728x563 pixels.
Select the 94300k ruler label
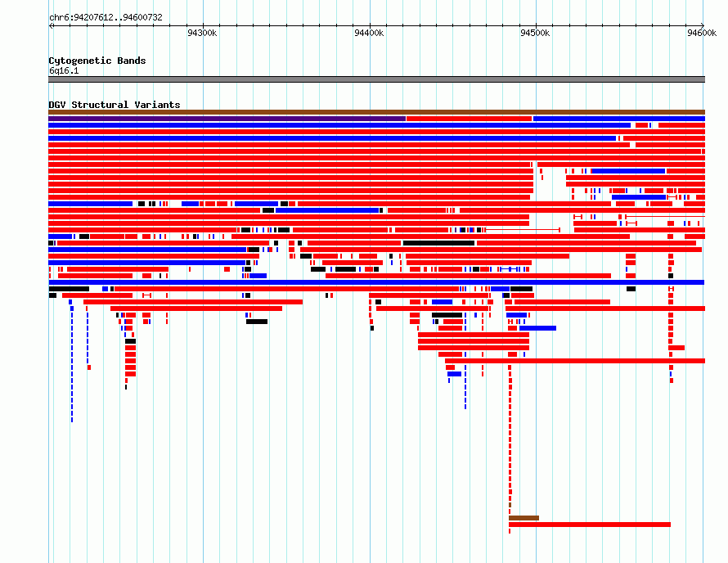pyautogui.click(x=202, y=33)
